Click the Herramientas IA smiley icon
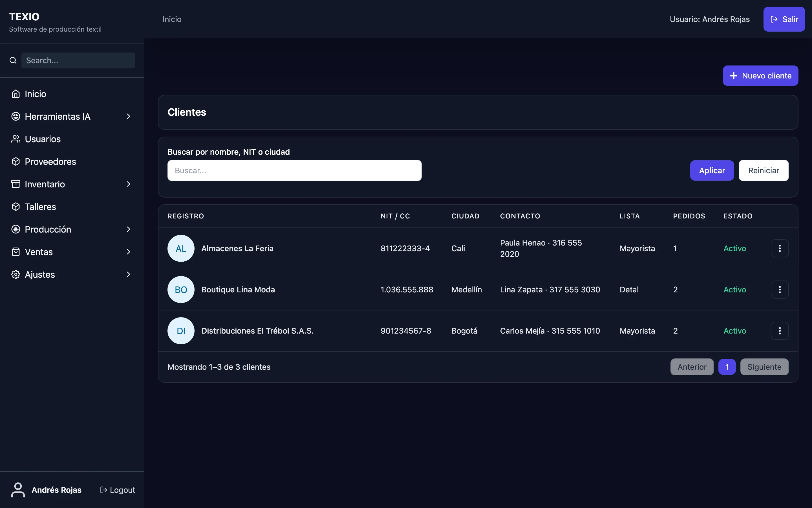Screen dimensions: 812x508 coord(16,116)
